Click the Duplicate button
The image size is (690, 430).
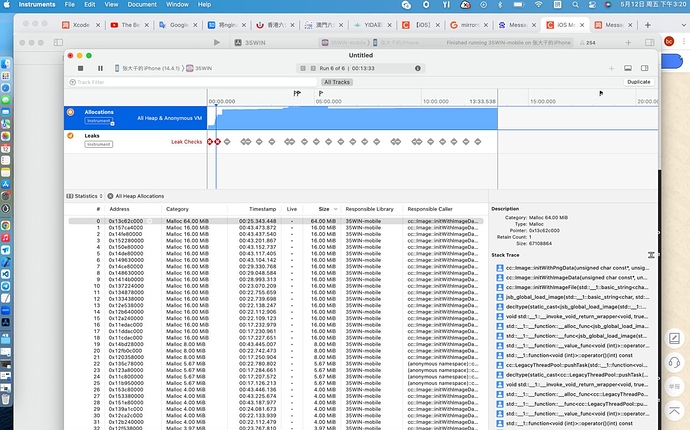coord(639,82)
